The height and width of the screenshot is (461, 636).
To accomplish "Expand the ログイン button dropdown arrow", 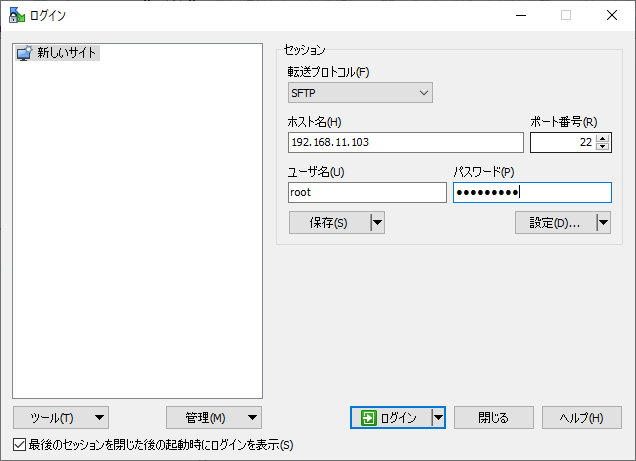I will [x=438, y=418].
